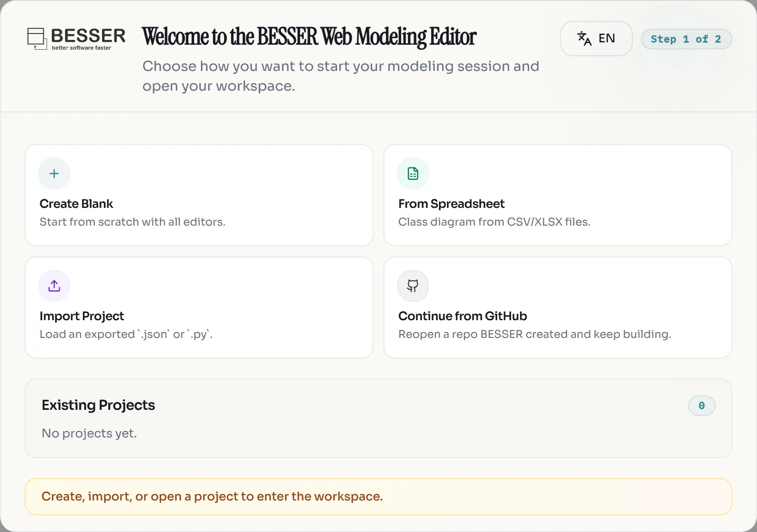Click the BESSER logo
757x532 pixels.
76,38
